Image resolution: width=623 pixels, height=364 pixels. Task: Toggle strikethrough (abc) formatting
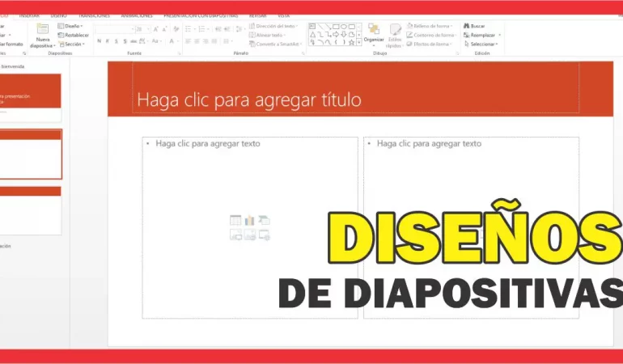coord(133,41)
